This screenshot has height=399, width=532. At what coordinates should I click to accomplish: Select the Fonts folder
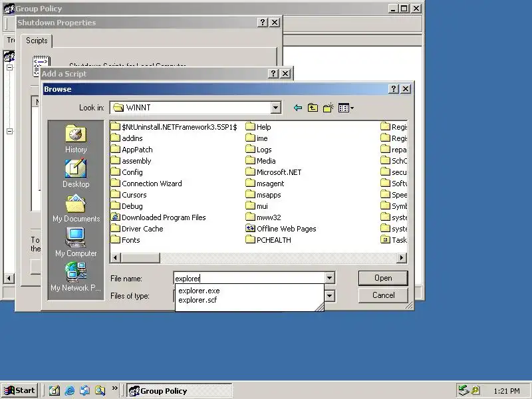tap(126, 240)
